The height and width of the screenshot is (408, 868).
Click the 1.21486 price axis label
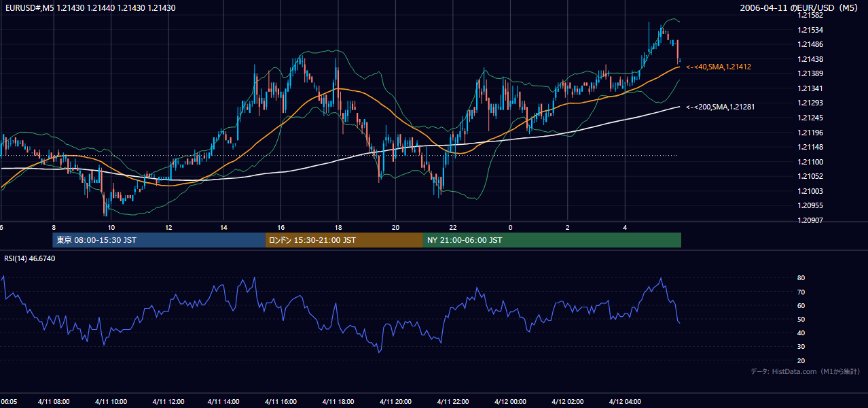pyautogui.click(x=810, y=44)
